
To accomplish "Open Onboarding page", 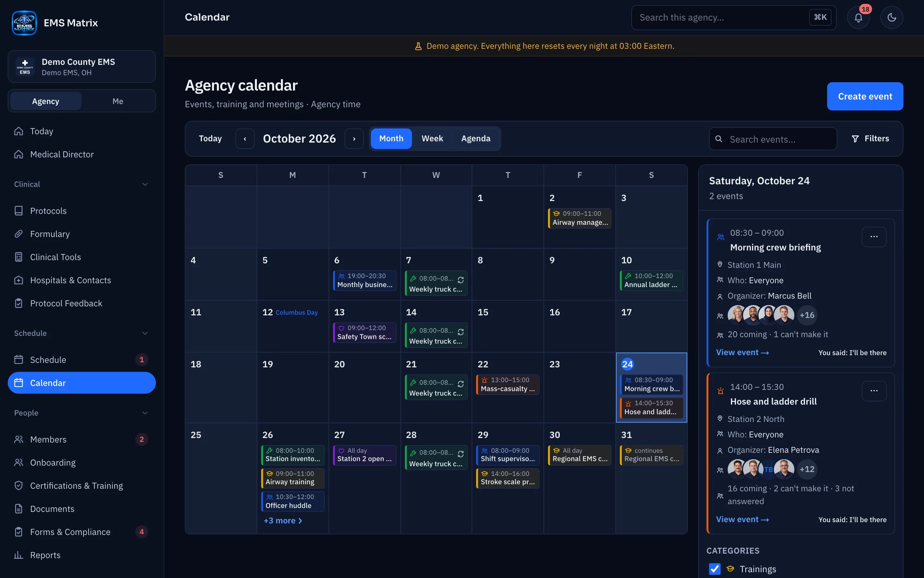I will point(82,462).
